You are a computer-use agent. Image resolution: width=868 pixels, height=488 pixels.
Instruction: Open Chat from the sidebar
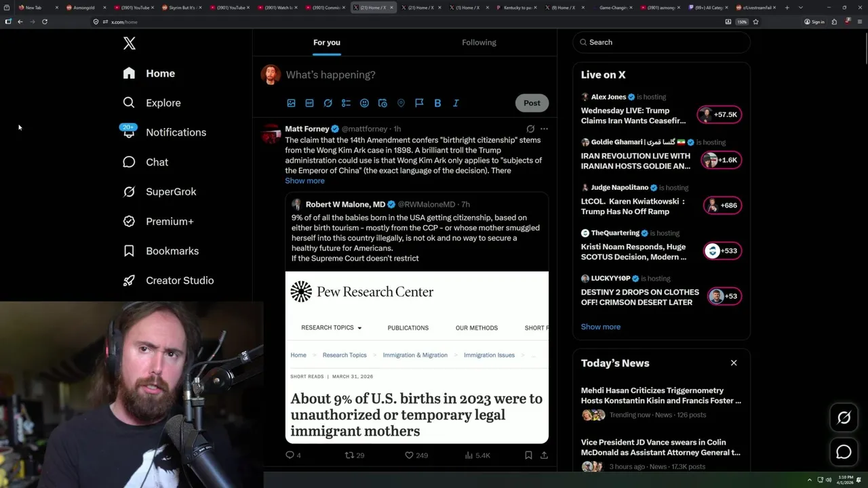point(145,162)
